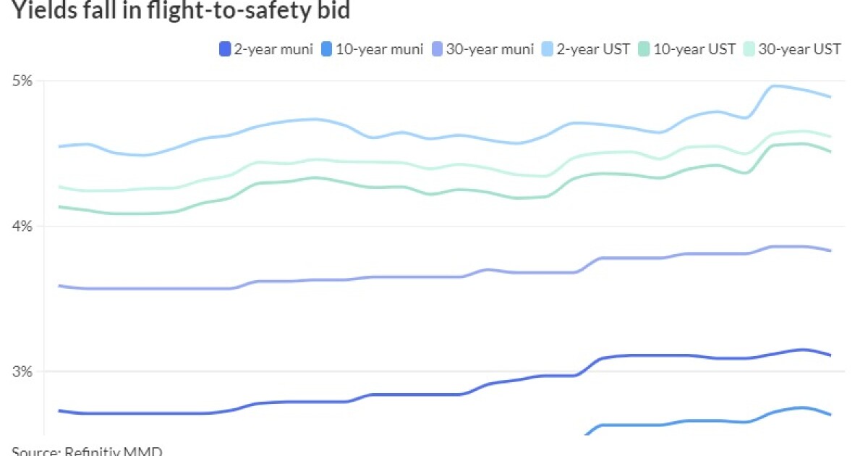
Task: Toggle the "30-year UST" legend label
Action: 800,49
